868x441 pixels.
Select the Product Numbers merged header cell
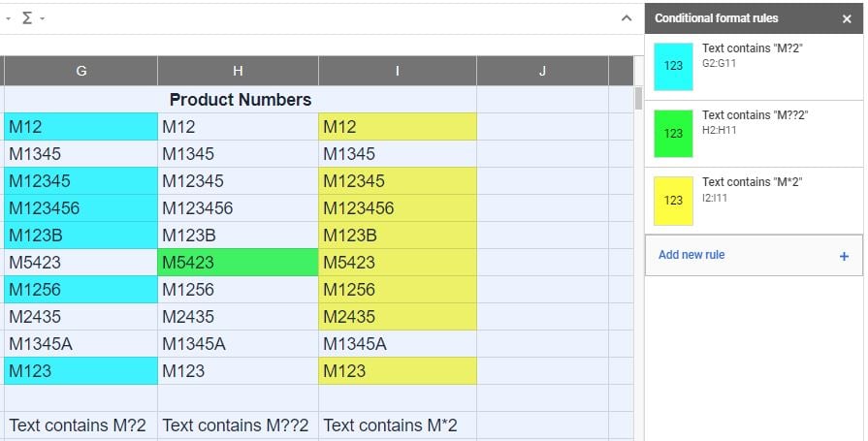click(241, 100)
